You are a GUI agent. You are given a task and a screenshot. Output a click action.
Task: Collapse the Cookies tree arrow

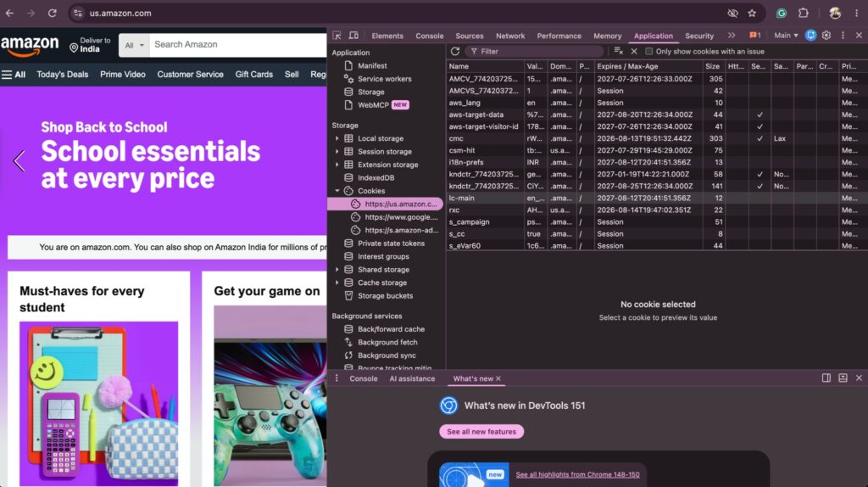[337, 191]
